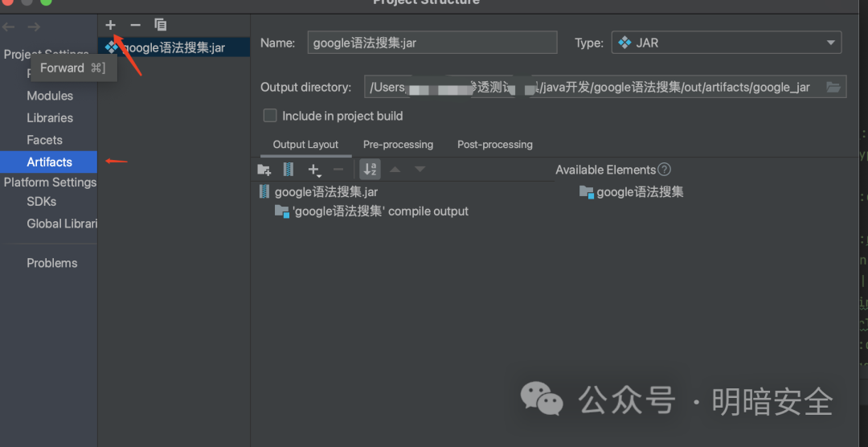Open Global Libraries settings

point(62,223)
